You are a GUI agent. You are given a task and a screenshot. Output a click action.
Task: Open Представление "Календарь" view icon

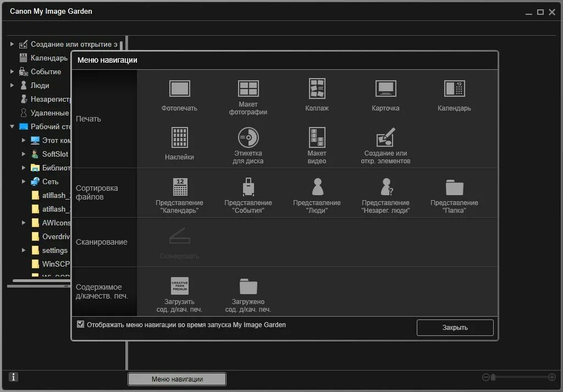(180, 187)
